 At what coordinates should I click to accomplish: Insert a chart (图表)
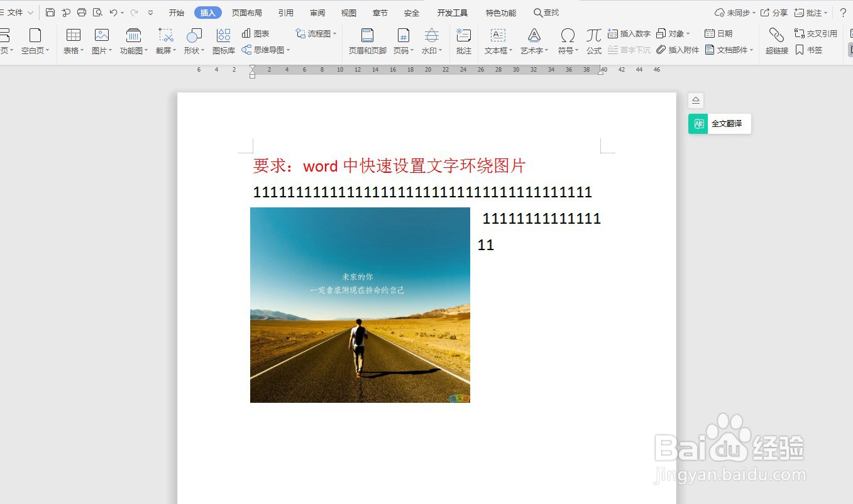(x=256, y=33)
